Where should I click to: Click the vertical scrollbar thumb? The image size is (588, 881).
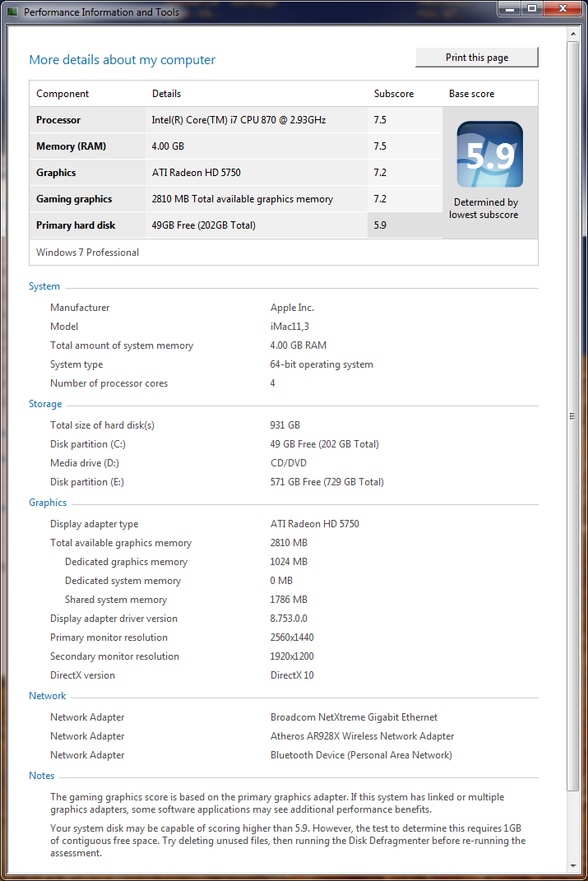click(573, 415)
